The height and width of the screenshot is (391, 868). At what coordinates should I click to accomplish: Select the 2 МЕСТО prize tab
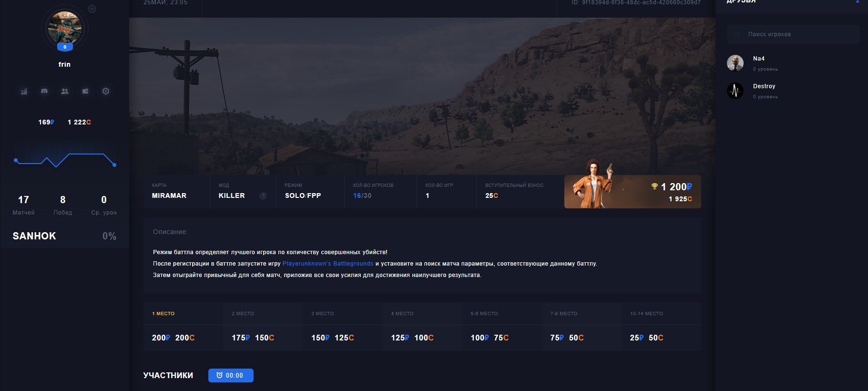263,314
